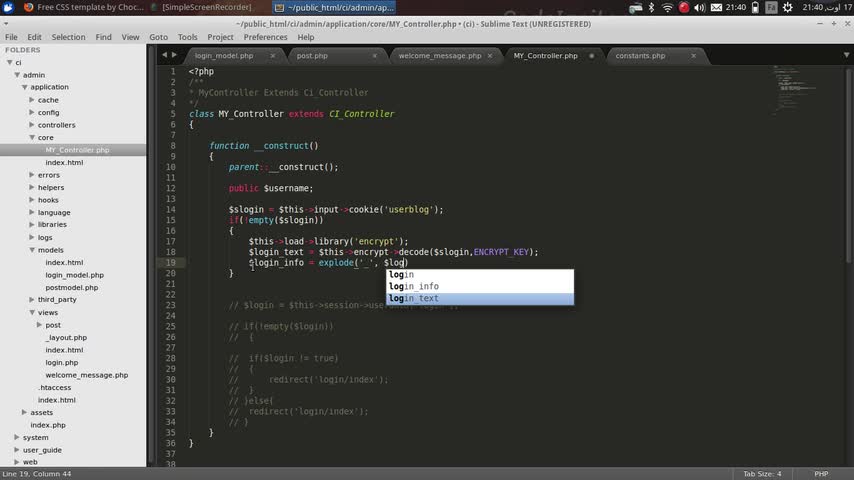Screen dimensions: 854x480
Task: Close the login_model.php tab
Action: pyautogui.click(x=272, y=56)
